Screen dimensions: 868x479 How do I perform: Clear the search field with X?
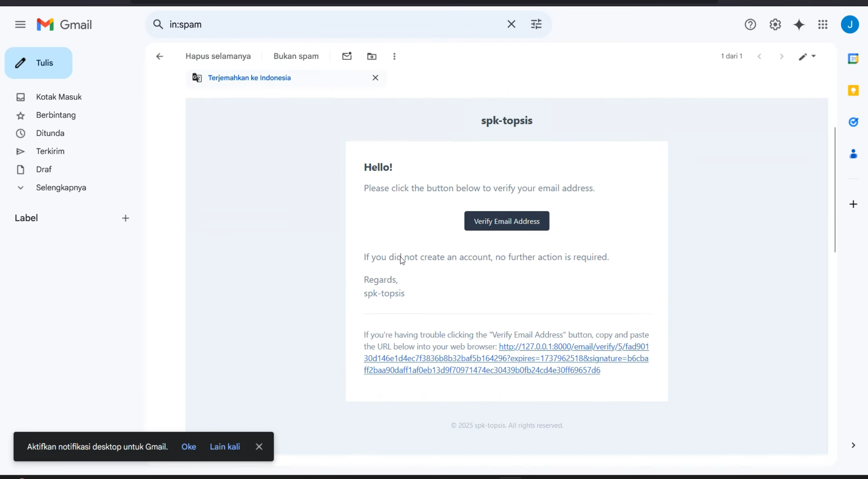tap(511, 24)
